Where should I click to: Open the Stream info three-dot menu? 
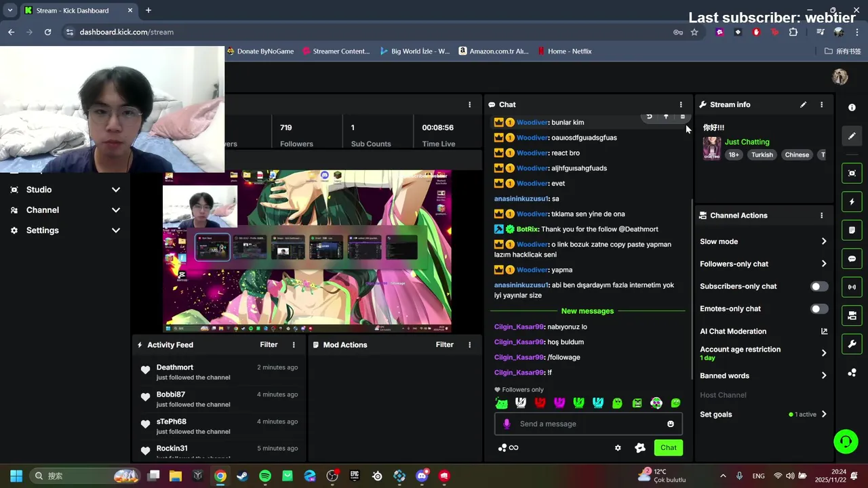coord(821,104)
